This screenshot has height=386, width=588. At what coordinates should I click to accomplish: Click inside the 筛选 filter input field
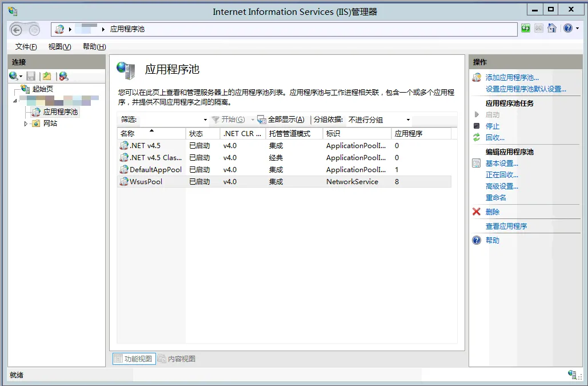coord(171,120)
